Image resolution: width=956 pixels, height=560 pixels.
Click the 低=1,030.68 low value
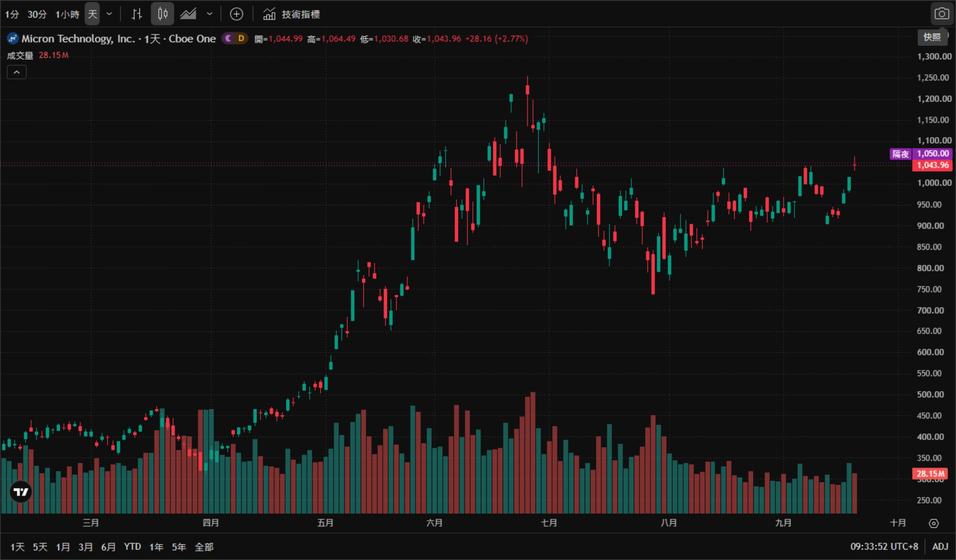pos(384,39)
